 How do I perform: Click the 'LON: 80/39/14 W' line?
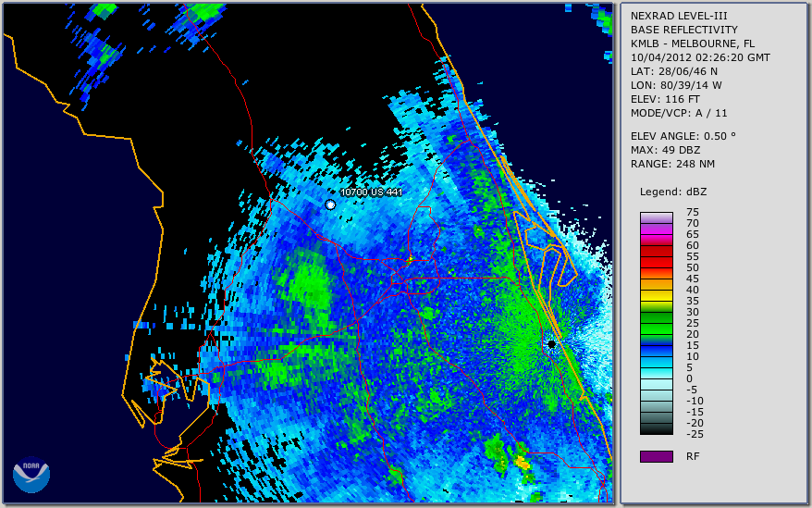pyautogui.click(x=676, y=85)
